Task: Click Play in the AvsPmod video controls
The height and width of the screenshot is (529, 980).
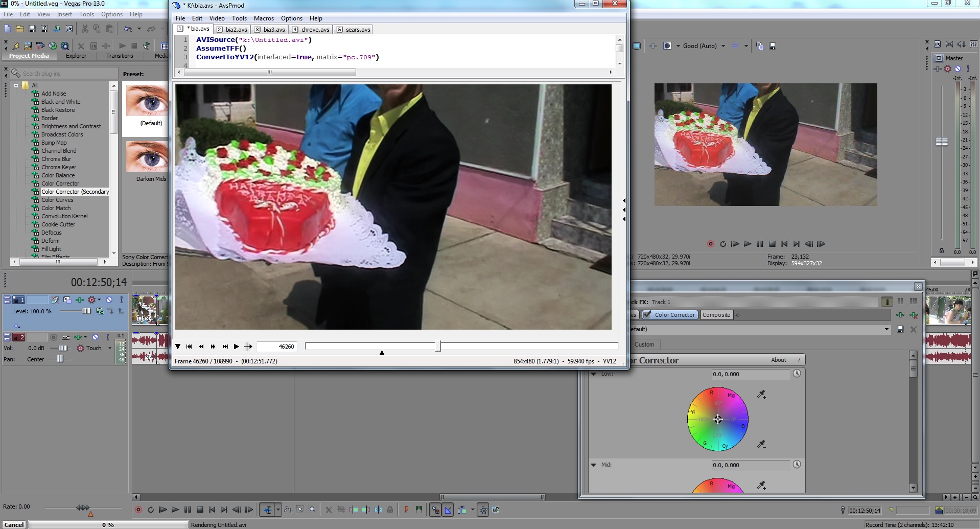Action: (237, 347)
